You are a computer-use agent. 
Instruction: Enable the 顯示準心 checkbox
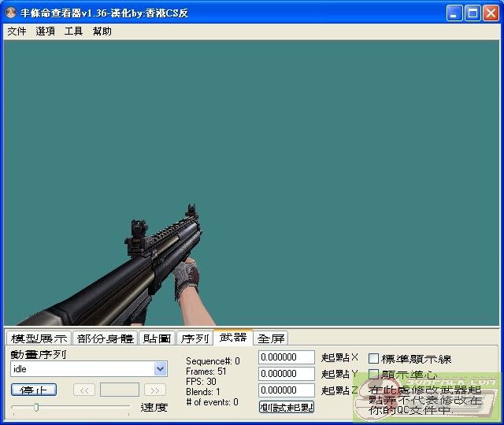373,375
